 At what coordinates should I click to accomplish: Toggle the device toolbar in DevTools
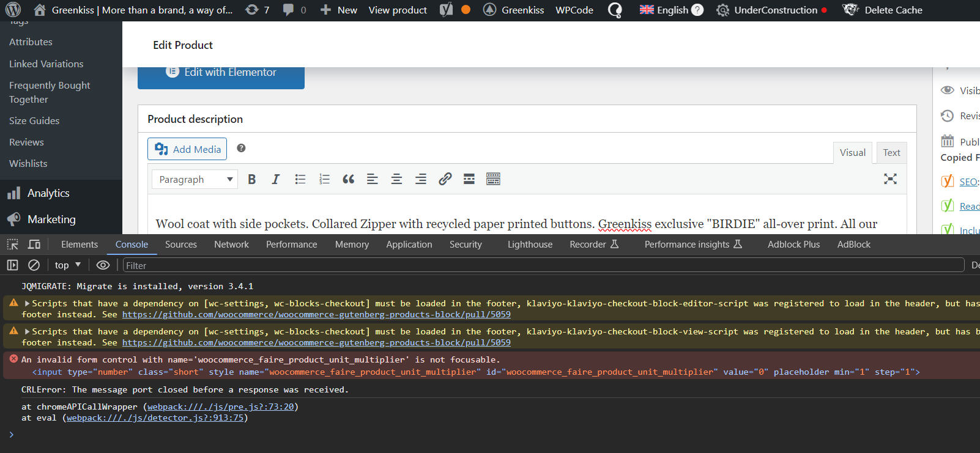click(x=34, y=245)
